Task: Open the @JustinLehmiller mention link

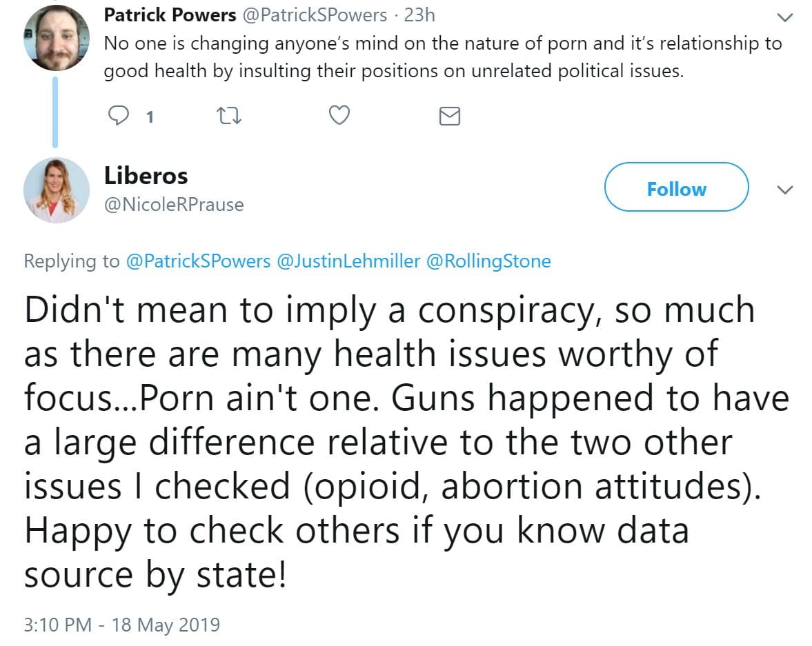Action: (x=348, y=261)
